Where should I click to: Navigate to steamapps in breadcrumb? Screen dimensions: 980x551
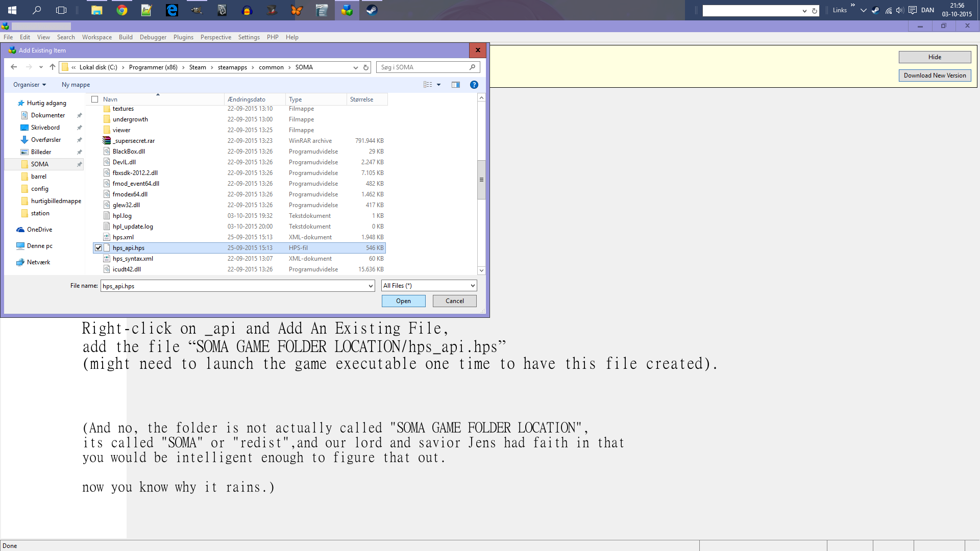click(232, 67)
